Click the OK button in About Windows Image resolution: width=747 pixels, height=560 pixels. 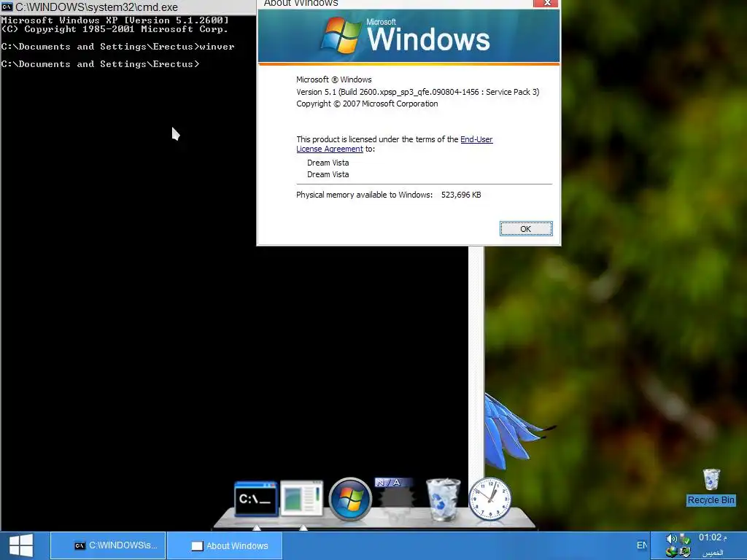click(x=526, y=228)
